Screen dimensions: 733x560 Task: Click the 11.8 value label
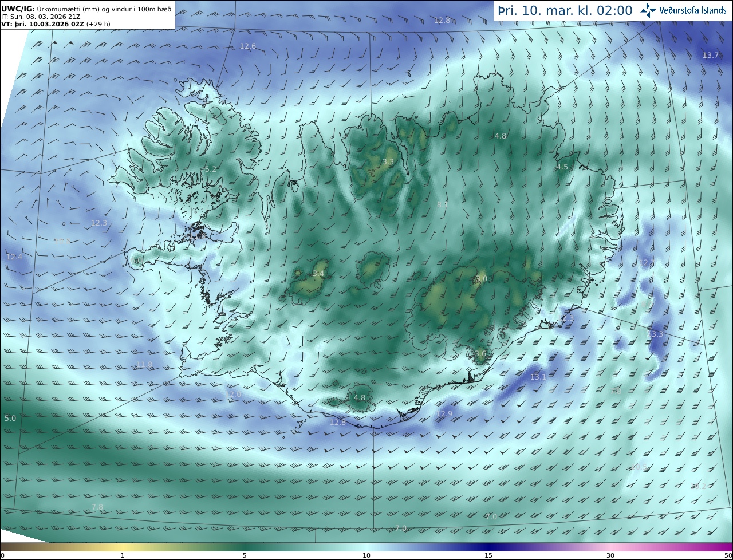[x=145, y=365]
